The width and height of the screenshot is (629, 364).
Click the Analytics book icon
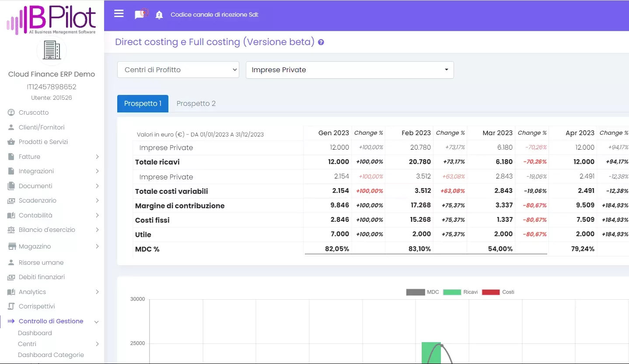[x=11, y=292]
